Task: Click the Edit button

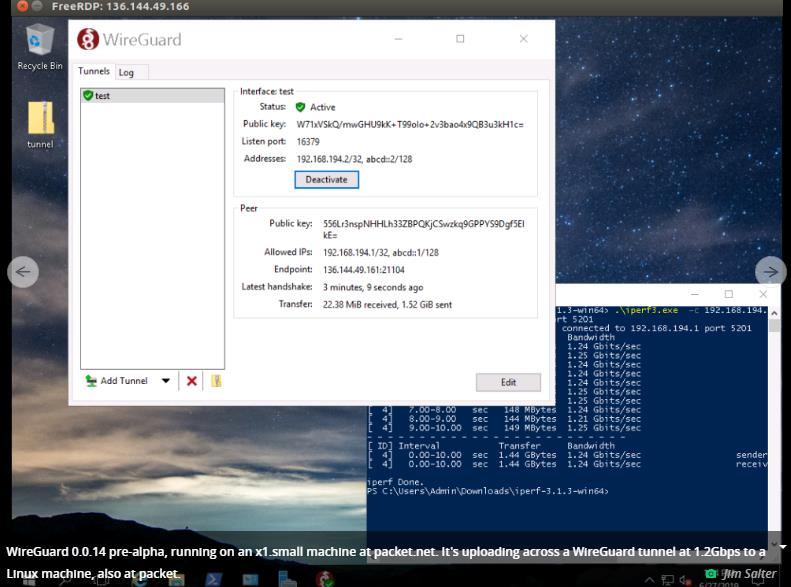Action: tap(508, 382)
